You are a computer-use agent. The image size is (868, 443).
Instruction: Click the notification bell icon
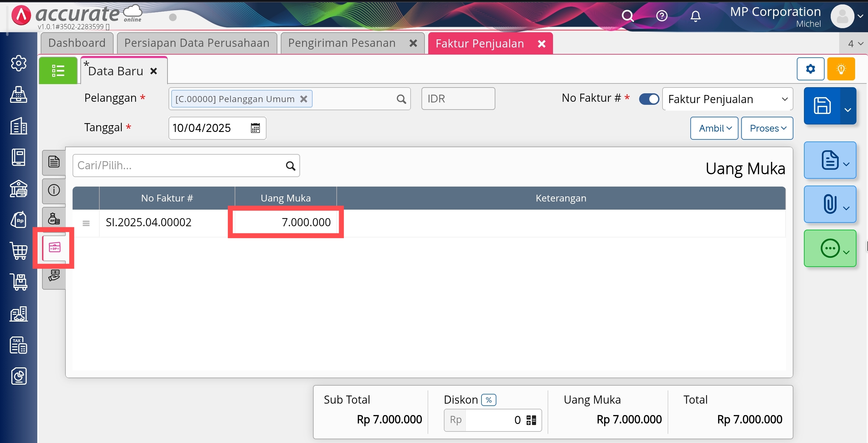(695, 16)
